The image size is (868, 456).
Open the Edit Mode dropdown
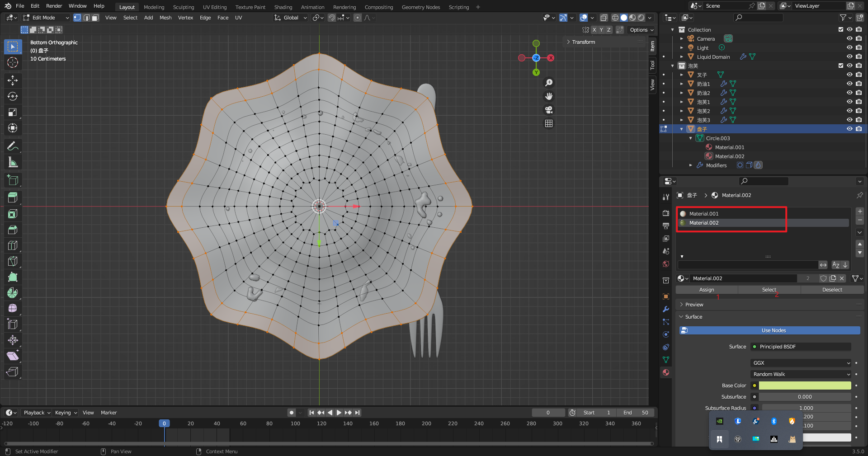click(46, 18)
